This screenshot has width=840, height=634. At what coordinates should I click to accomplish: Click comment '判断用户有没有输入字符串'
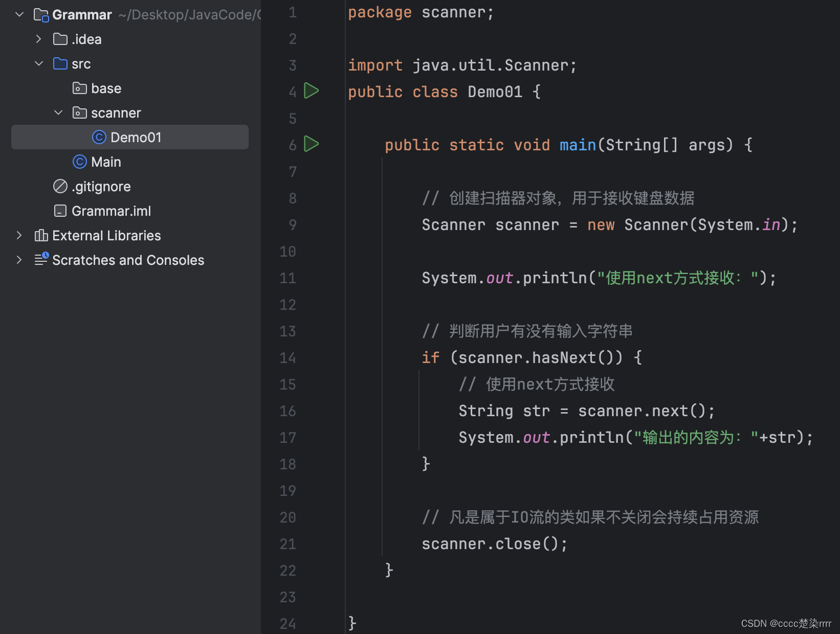541,331
